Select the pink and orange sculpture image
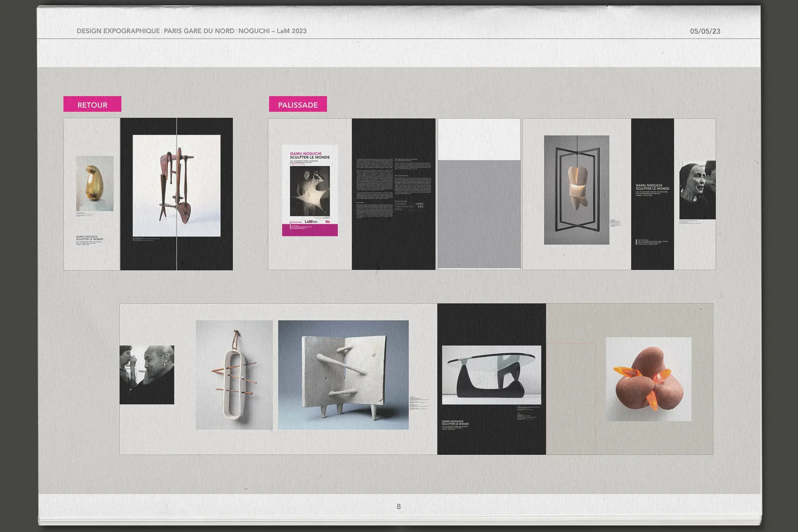Image resolution: width=798 pixels, height=532 pixels. (x=649, y=379)
